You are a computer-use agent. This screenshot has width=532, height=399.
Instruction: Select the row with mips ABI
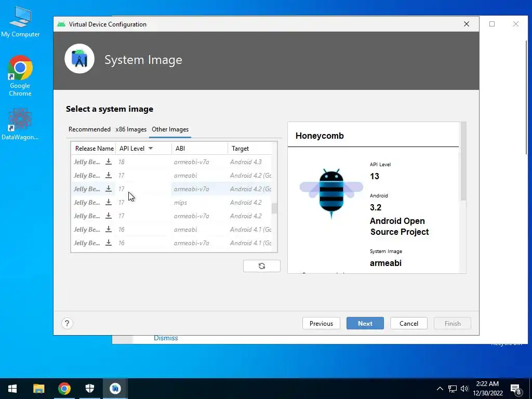171,203
